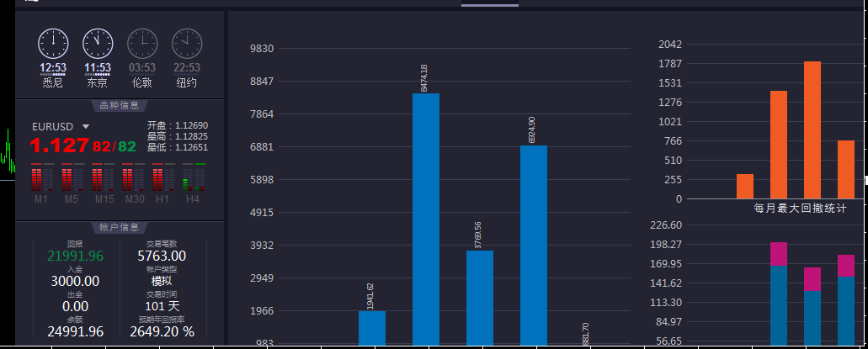Click the 2042 axis label on drawdown chart

[669, 45]
